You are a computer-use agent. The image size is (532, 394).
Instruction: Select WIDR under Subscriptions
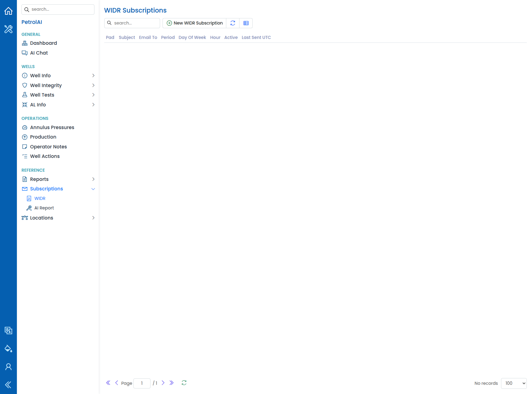click(x=40, y=199)
